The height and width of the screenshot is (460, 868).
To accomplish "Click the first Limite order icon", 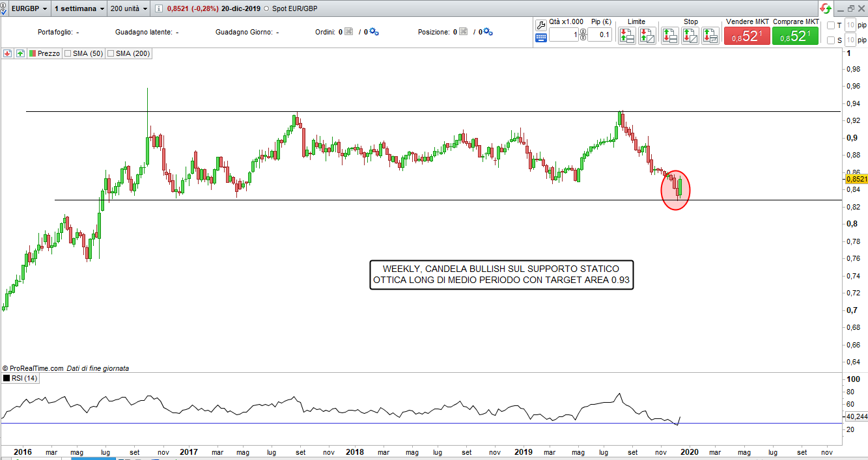I will coord(627,36).
